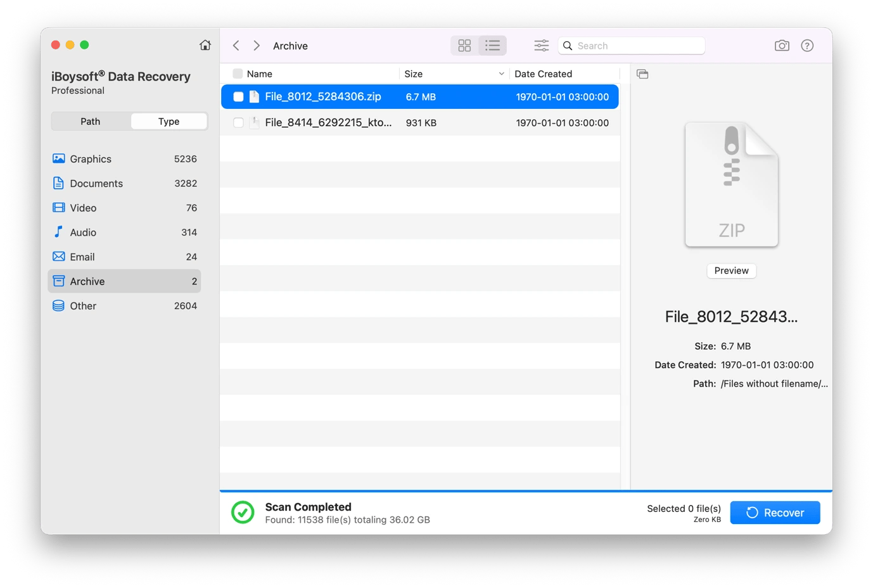873x588 pixels.
Task: Click the Home icon in sidebar
Action: coord(205,45)
